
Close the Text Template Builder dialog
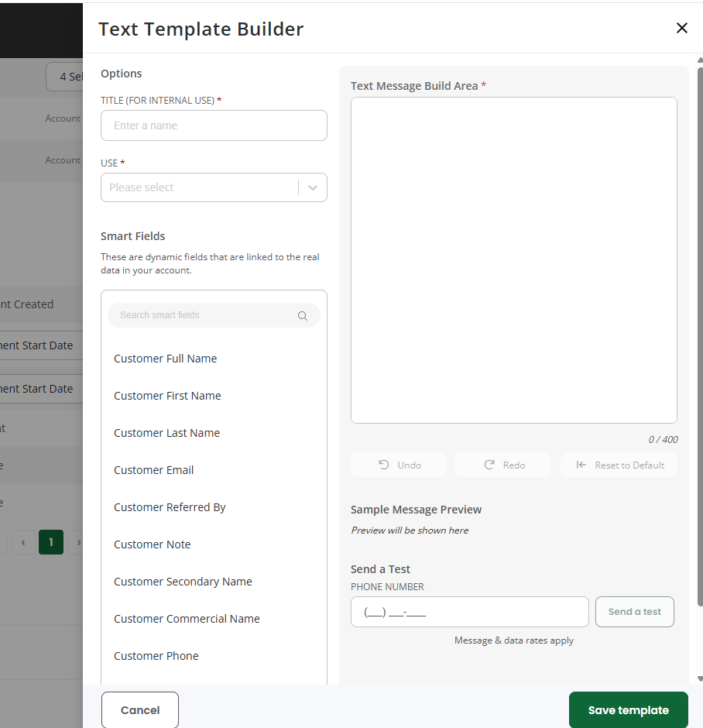(x=681, y=29)
